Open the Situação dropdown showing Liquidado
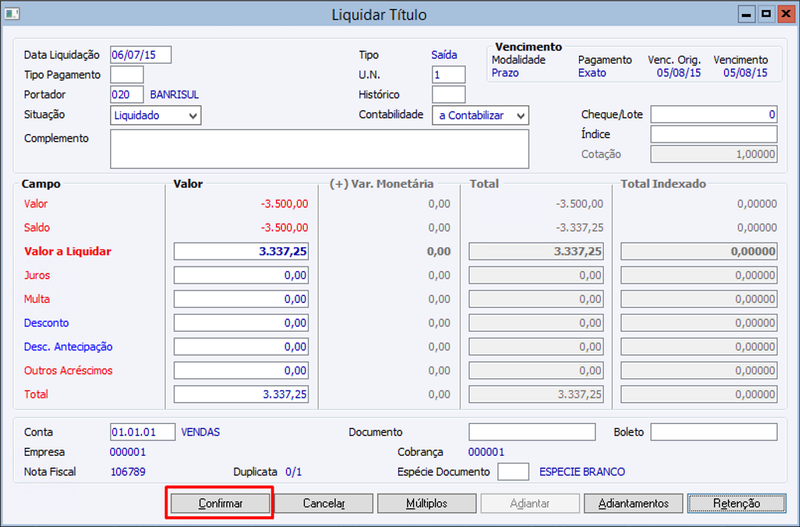 pos(156,115)
